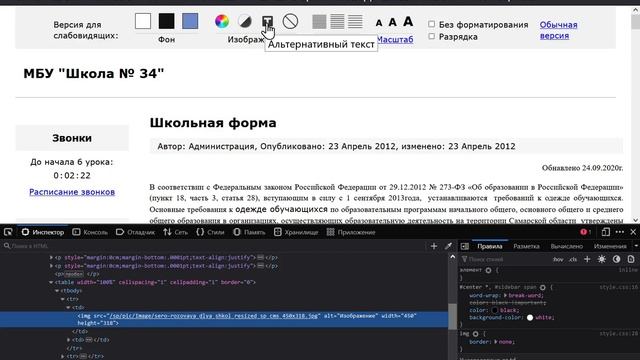Toggle the .cls classes panel

[573, 259]
